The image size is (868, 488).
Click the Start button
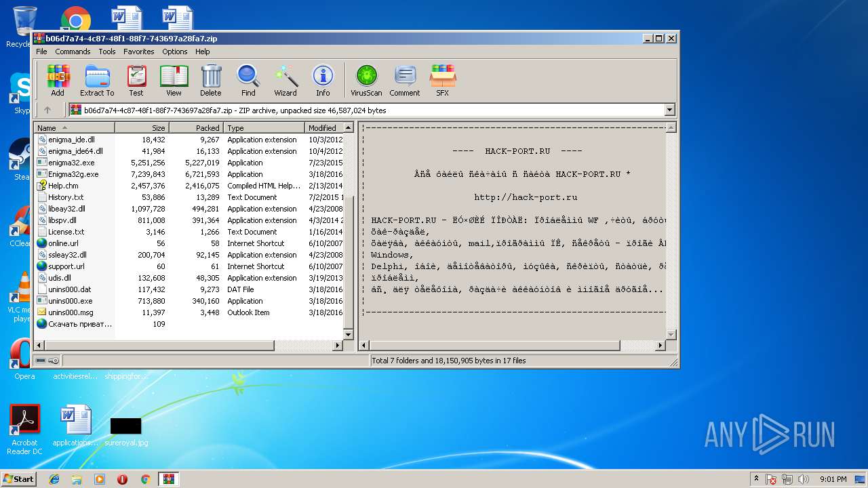pyautogui.click(x=18, y=479)
